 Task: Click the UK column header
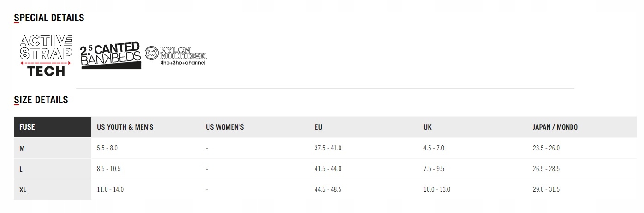[x=428, y=127]
